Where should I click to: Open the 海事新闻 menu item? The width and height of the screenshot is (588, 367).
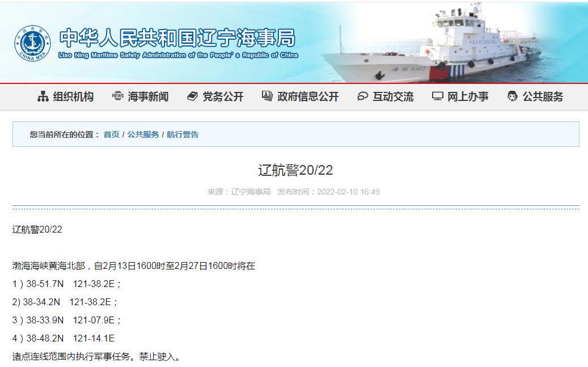[148, 96]
